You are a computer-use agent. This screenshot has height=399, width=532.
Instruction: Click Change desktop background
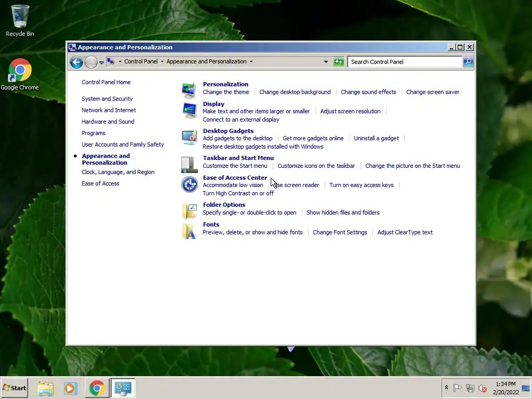(x=295, y=92)
